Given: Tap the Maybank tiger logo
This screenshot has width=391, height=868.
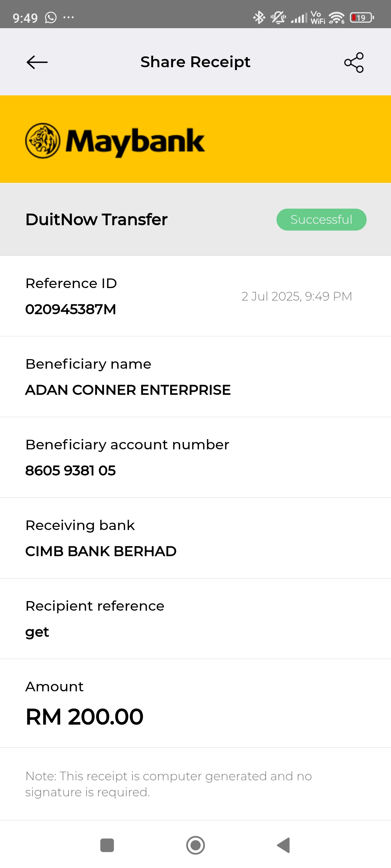Looking at the screenshot, I should tap(43, 141).
